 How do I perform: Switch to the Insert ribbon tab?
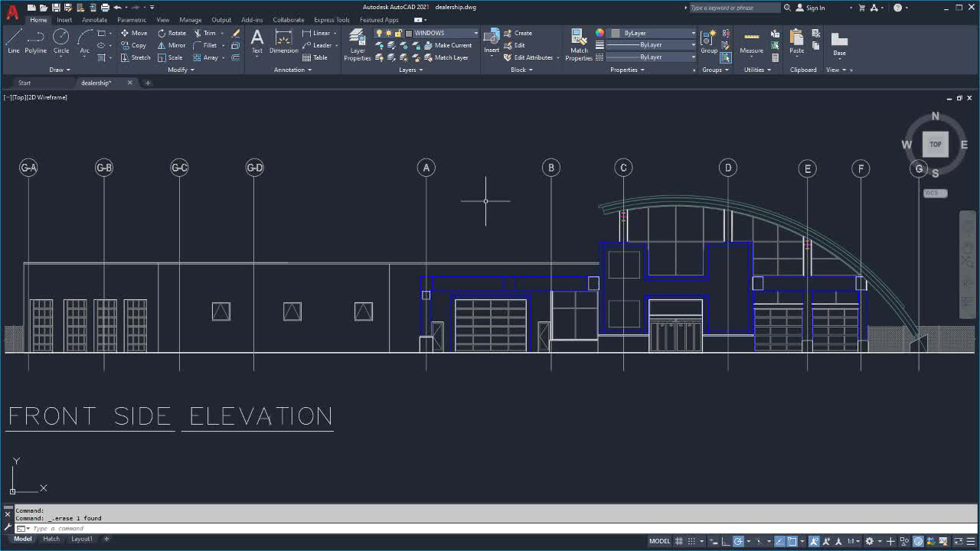(x=64, y=20)
